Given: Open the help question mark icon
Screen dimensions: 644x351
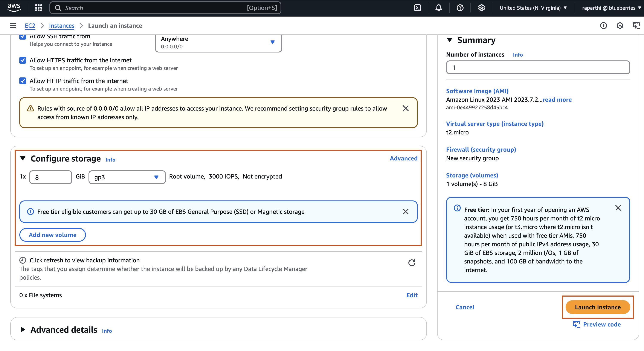Looking at the screenshot, I should click(460, 8).
